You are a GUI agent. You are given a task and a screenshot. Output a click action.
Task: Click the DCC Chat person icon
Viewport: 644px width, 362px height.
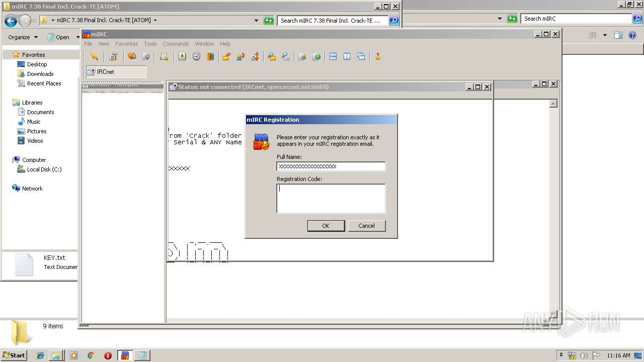[x=240, y=56]
